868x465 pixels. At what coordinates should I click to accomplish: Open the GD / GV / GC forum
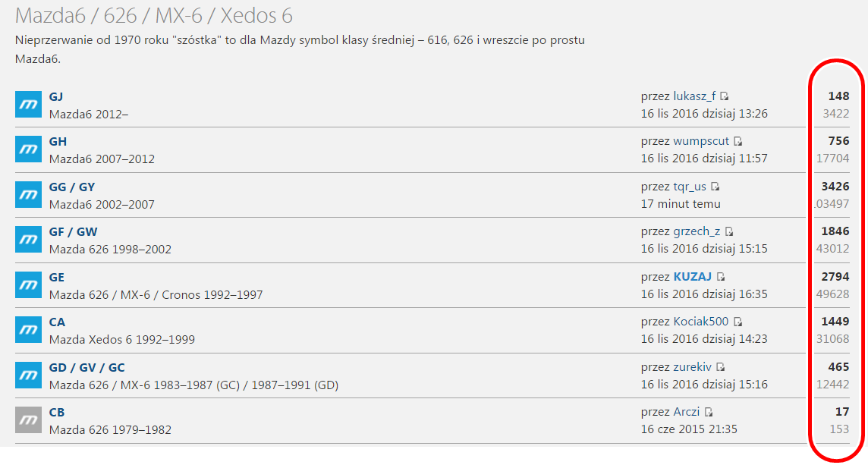(x=86, y=367)
